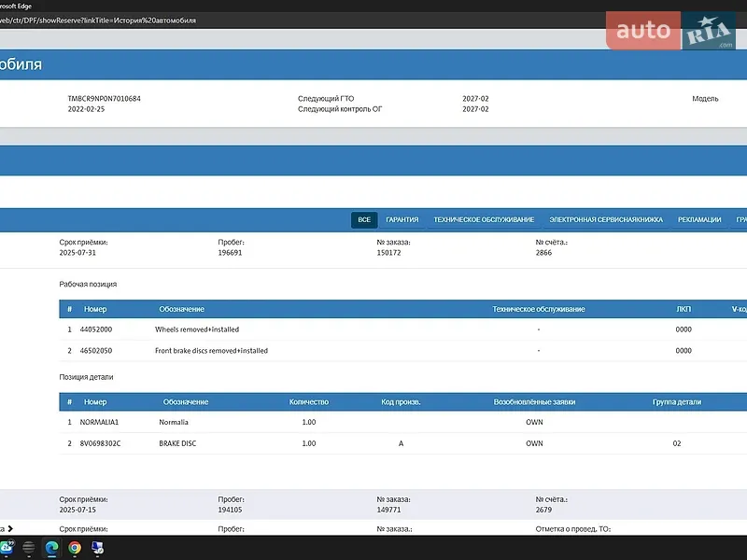Image resolution: width=747 pixels, height=560 pixels.
Task: Click the BRAKE DISC part number 8V0698302C
Action: (100, 443)
